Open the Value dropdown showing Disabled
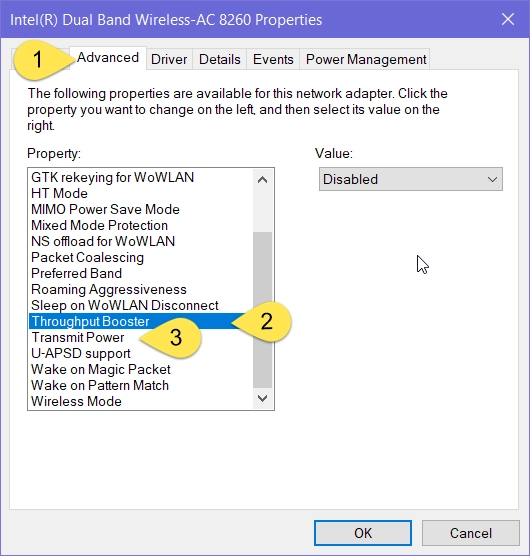 point(411,179)
